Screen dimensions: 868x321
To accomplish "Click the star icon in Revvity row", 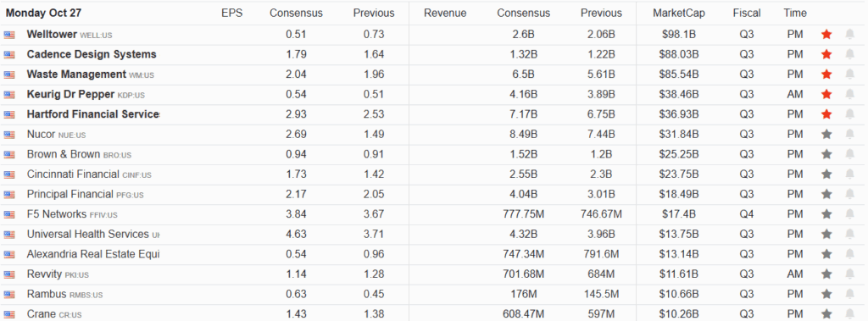I will pyautogui.click(x=826, y=274).
